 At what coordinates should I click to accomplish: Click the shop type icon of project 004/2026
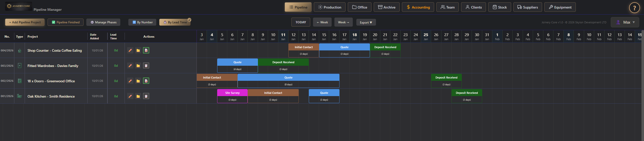tap(20, 51)
